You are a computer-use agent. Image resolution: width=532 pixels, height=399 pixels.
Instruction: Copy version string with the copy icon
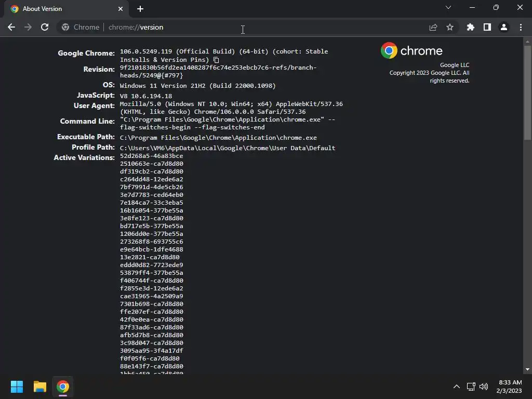(x=216, y=60)
